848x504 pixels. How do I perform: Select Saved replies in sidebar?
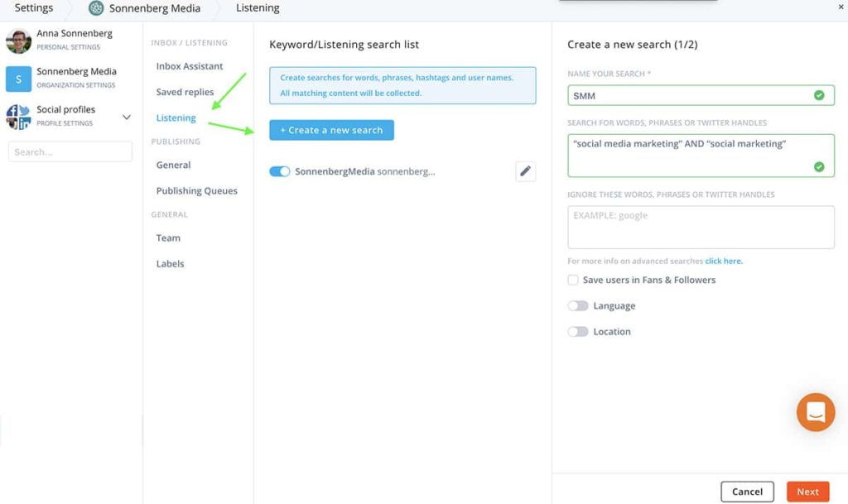coord(185,92)
